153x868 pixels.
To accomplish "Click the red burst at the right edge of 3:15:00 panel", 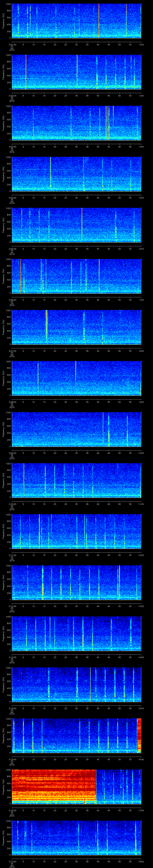I will pos(139,736).
